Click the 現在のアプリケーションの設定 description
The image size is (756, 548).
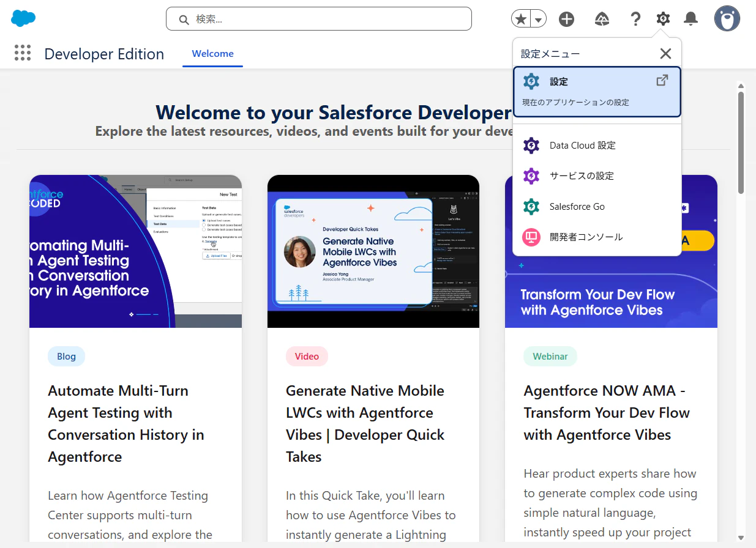pos(575,102)
